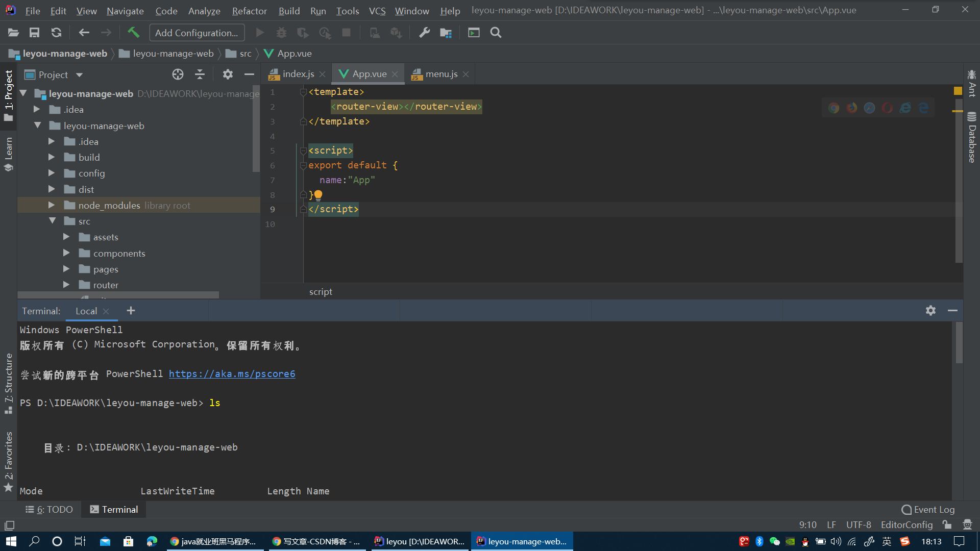Viewport: 980px width, 551px height.
Task: Select the pages folder in tree
Action: 106,269
